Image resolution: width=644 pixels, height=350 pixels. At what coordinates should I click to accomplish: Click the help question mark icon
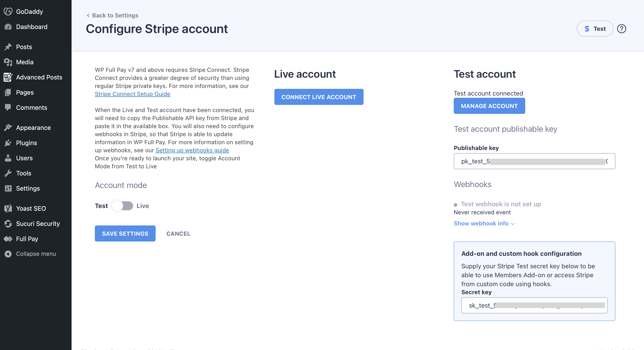click(x=621, y=29)
